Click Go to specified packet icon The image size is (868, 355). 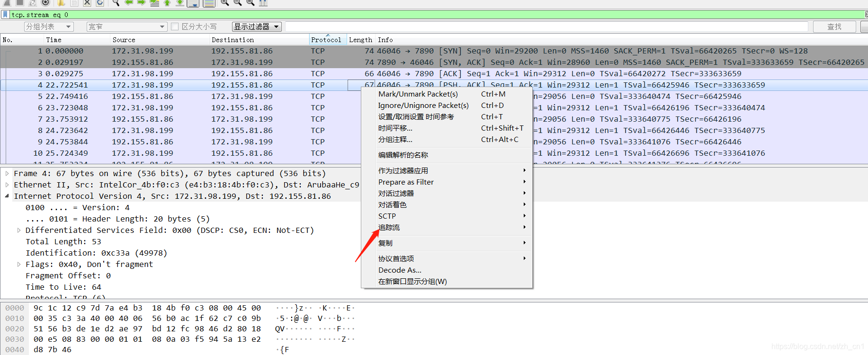[154, 2]
